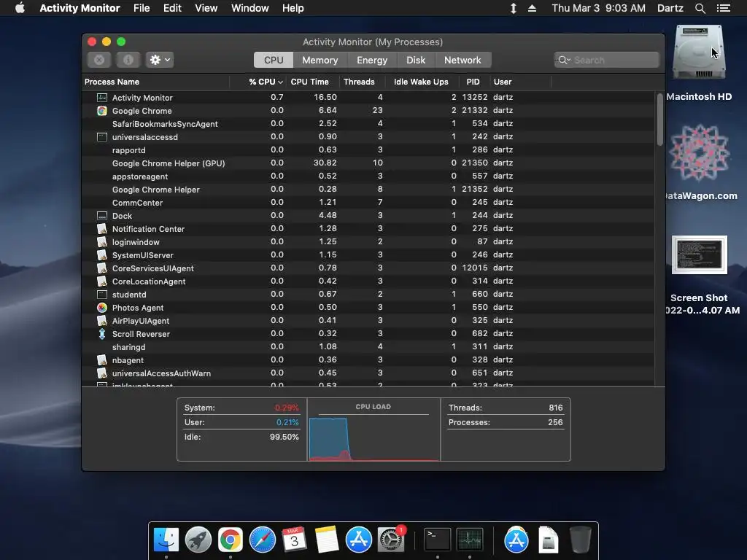Select the studentd process icon

point(102,295)
